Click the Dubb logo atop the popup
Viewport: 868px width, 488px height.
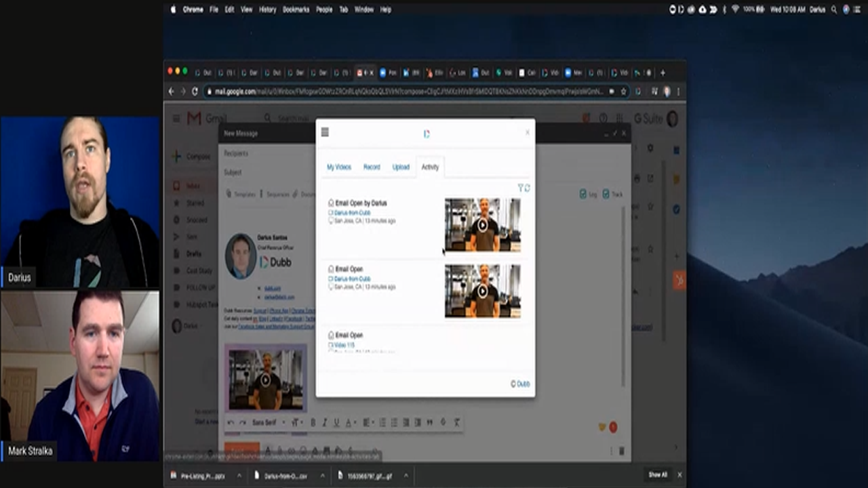coord(426,134)
